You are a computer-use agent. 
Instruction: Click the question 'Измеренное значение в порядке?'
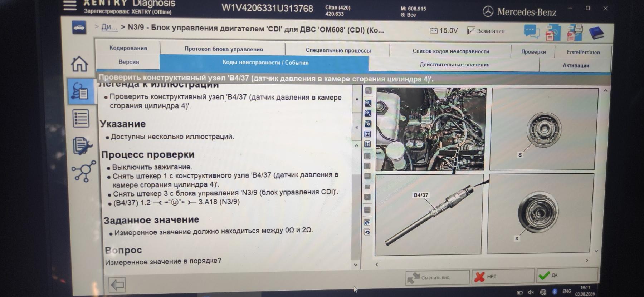[x=163, y=261]
